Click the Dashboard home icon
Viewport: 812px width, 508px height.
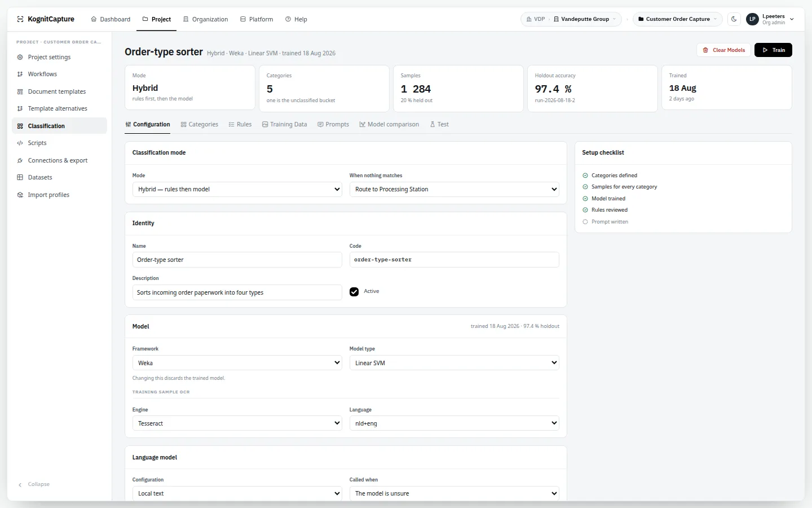click(94, 19)
